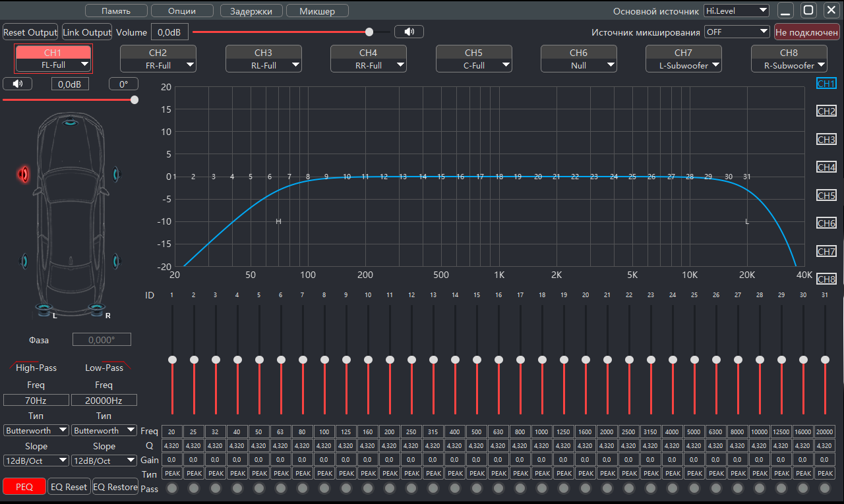
Task: Open the High-Pass Butterworth type dropdown
Action: (36, 430)
